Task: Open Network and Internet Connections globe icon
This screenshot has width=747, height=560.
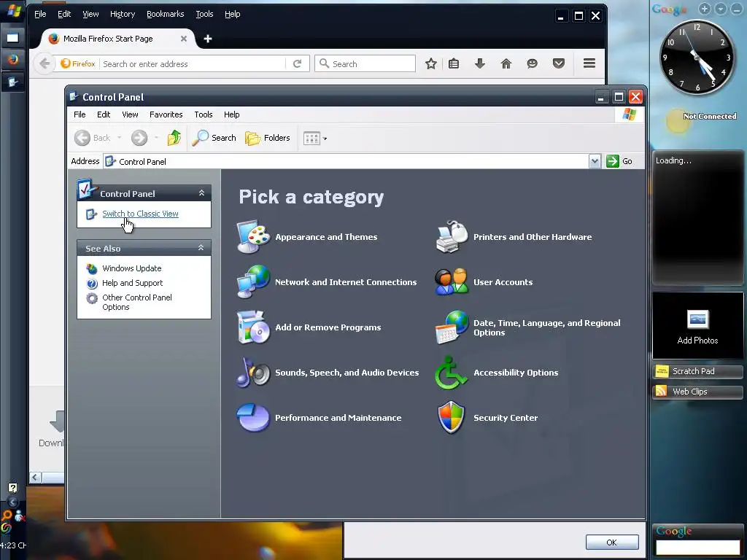Action: (253, 282)
